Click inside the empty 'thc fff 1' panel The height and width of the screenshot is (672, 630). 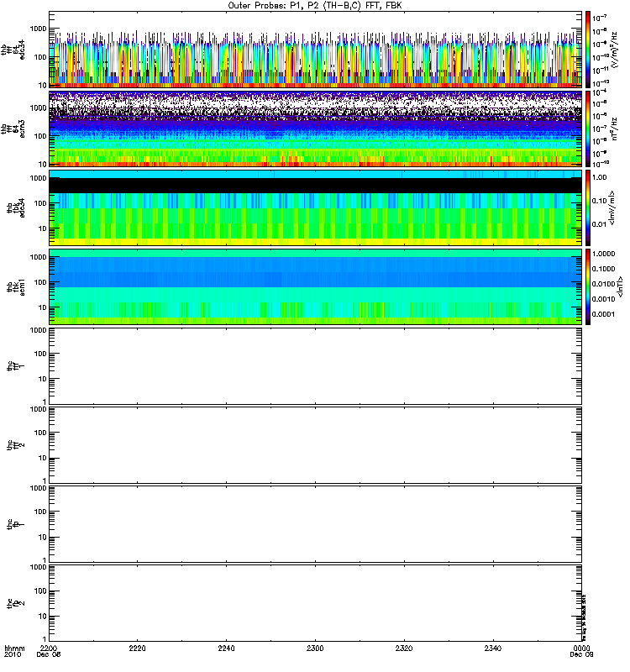click(x=316, y=366)
